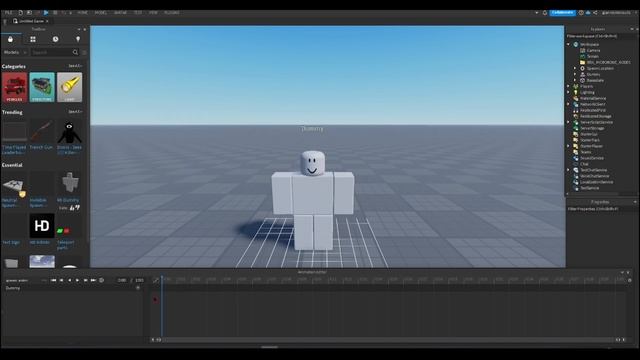Select ServerStorage in Explorer
The image size is (640, 360).
click(592, 128)
